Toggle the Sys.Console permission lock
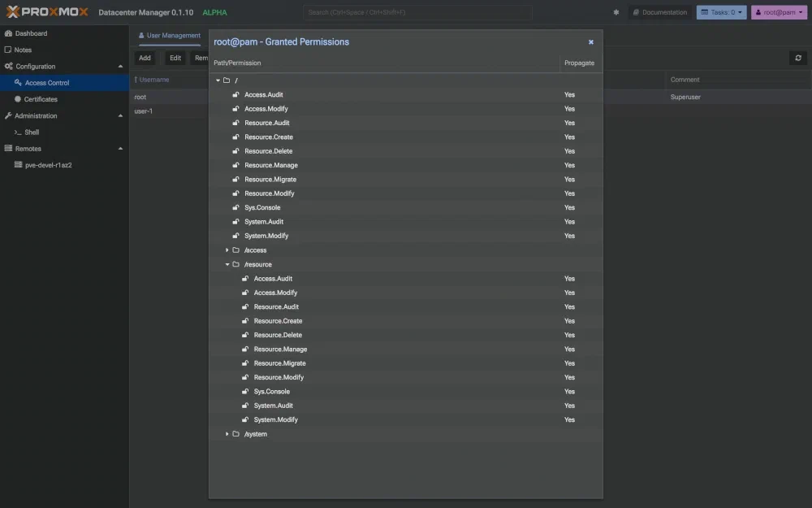Screen dimensions: 812x508 tap(237, 207)
